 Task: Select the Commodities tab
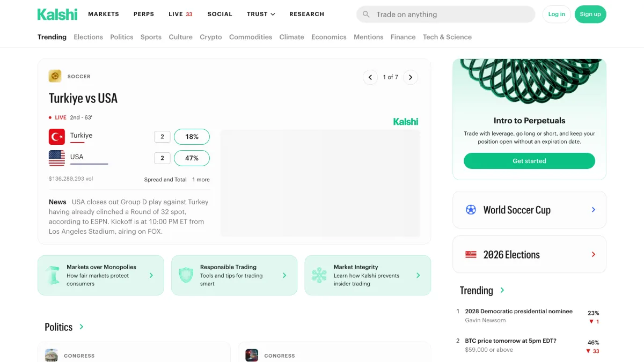coord(251,37)
